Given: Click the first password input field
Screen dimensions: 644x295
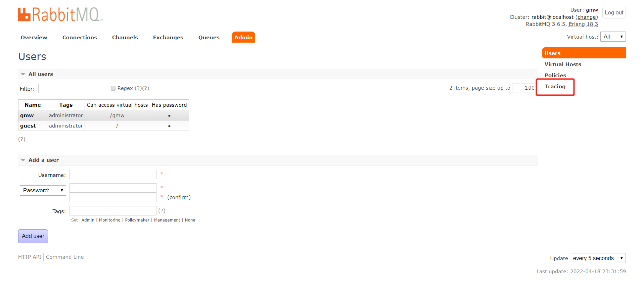Looking at the screenshot, I should coord(113,188).
